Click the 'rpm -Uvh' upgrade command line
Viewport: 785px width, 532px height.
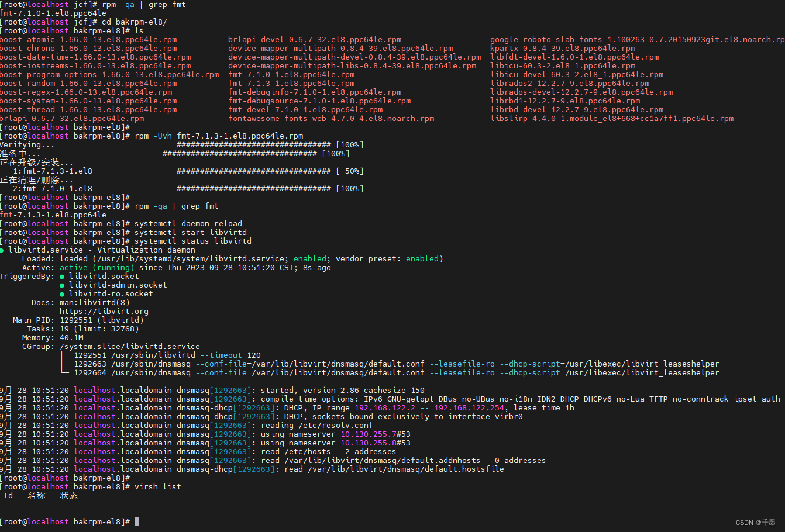[219, 136]
